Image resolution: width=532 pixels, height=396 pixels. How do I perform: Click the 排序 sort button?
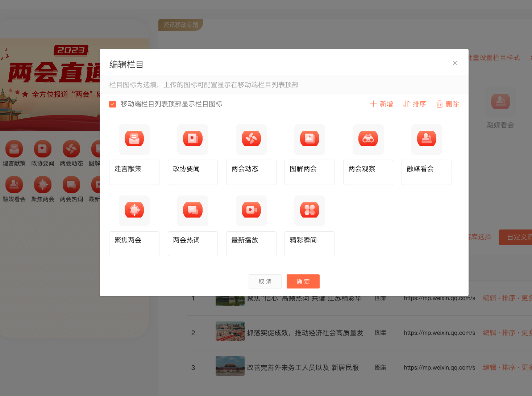pos(415,104)
